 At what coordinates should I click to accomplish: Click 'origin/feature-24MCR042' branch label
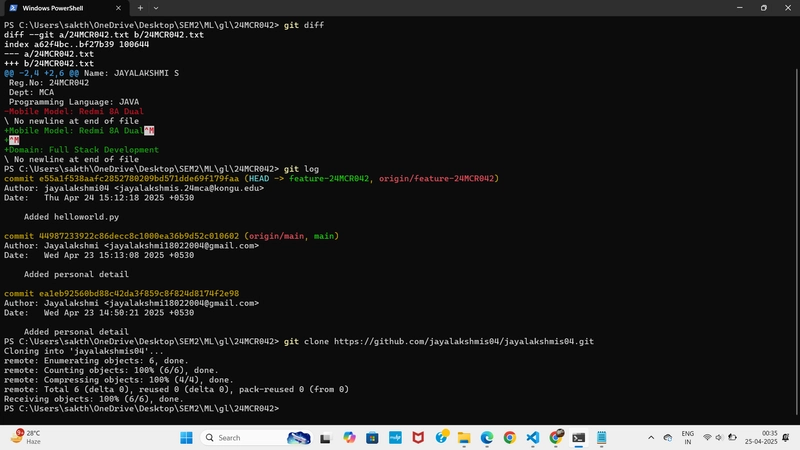436,179
